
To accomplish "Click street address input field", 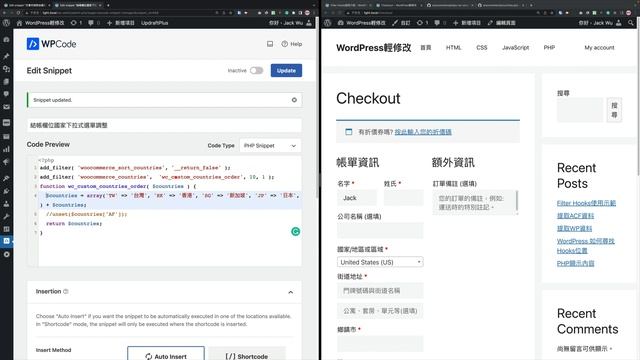I will click(x=380, y=291).
